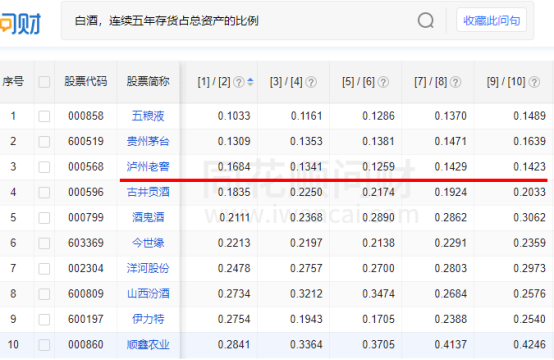Open 今世缘 stock link
Viewport: 554px width, 360px height.
click(x=148, y=243)
